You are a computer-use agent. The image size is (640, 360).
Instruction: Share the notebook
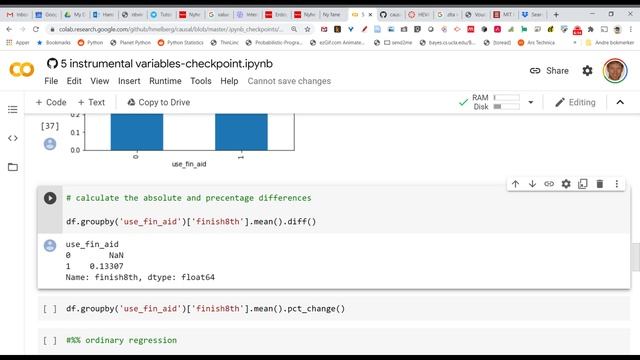tap(549, 71)
